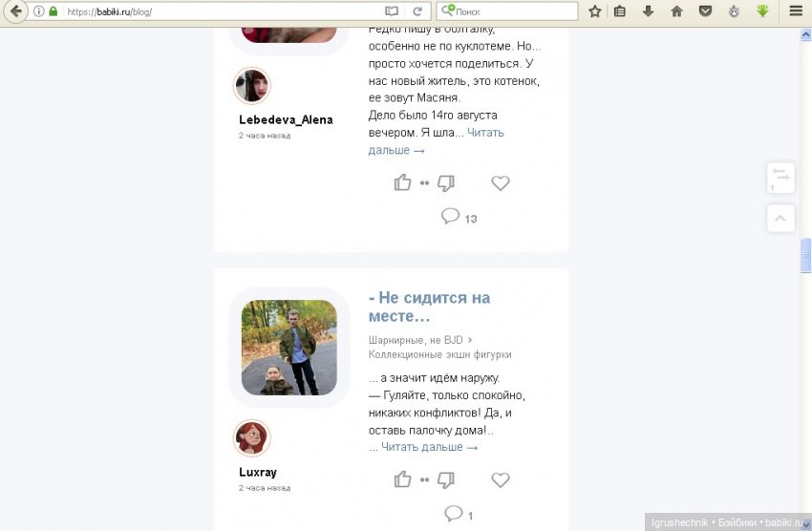Open "Шарнирные, не BJD" category
Image resolution: width=812 pixels, height=531 pixels.
[416, 339]
